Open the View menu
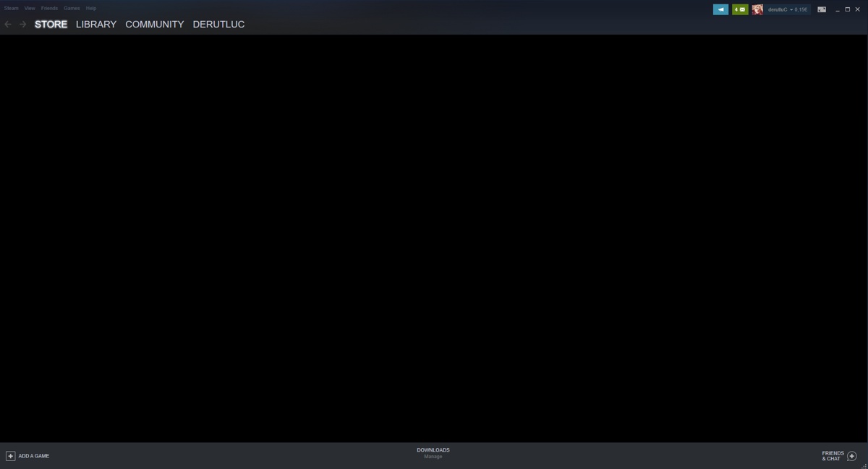 click(x=30, y=8)
